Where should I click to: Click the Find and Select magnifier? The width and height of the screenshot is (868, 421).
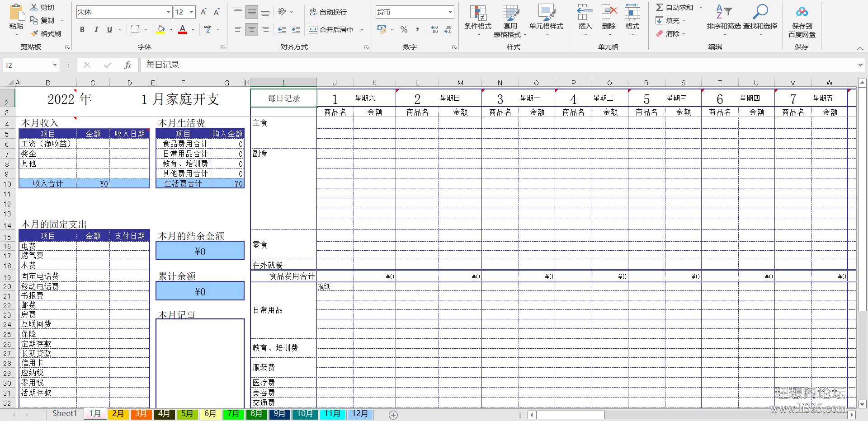coord(760,14)
